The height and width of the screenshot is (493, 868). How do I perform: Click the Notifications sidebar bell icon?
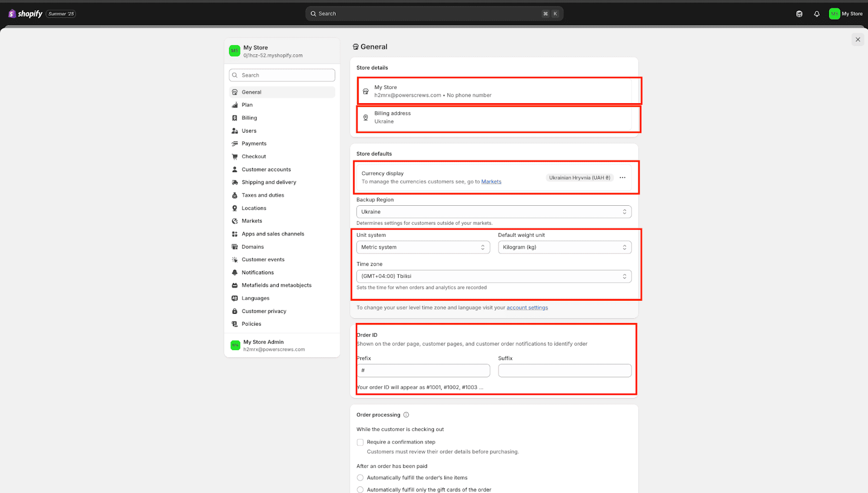235,273
